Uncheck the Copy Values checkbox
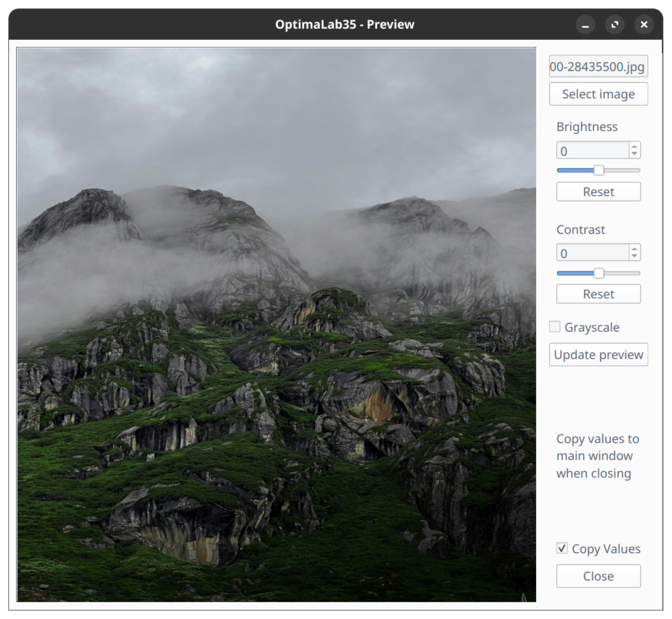The width and height of the screenshot is (672, 619). pos(562,548)
